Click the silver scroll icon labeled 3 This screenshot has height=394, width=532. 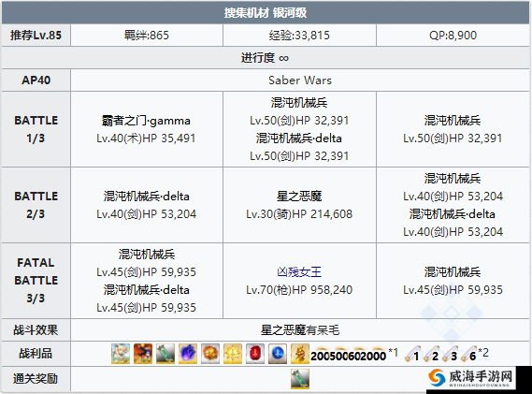(451, 355)
